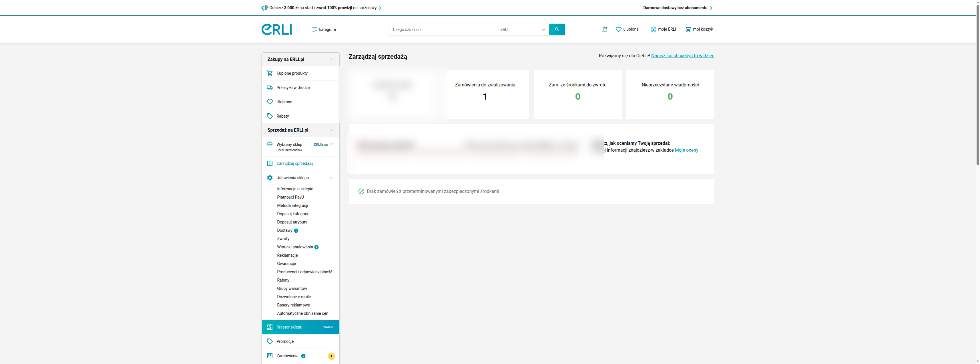
Task: Open the kategorie menu
Action: point(324,29)
